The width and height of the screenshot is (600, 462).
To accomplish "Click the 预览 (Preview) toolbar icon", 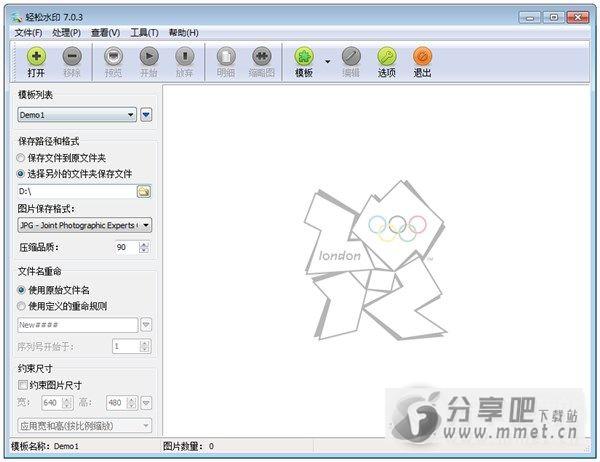I will (x=114, y=57).
